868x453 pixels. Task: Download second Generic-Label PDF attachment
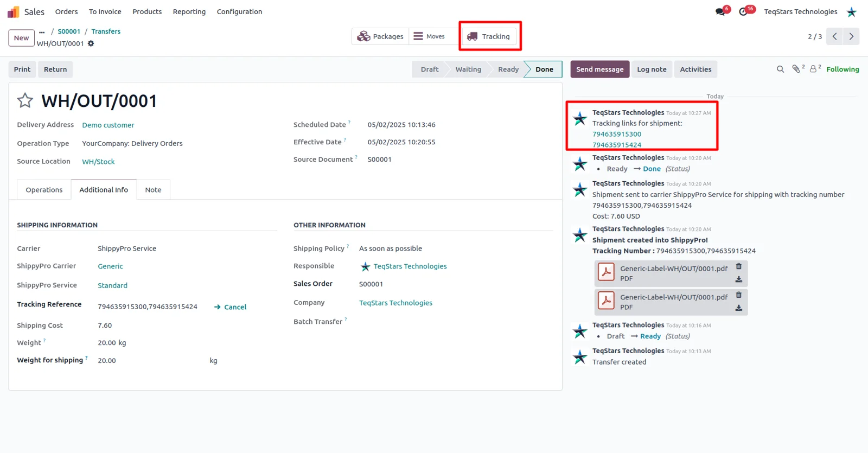(739, 308)
